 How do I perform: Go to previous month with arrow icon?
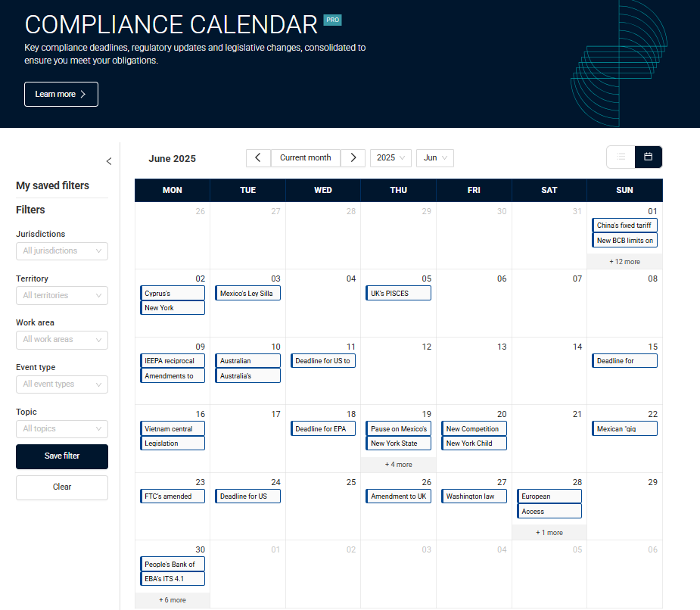coord(257,157)
